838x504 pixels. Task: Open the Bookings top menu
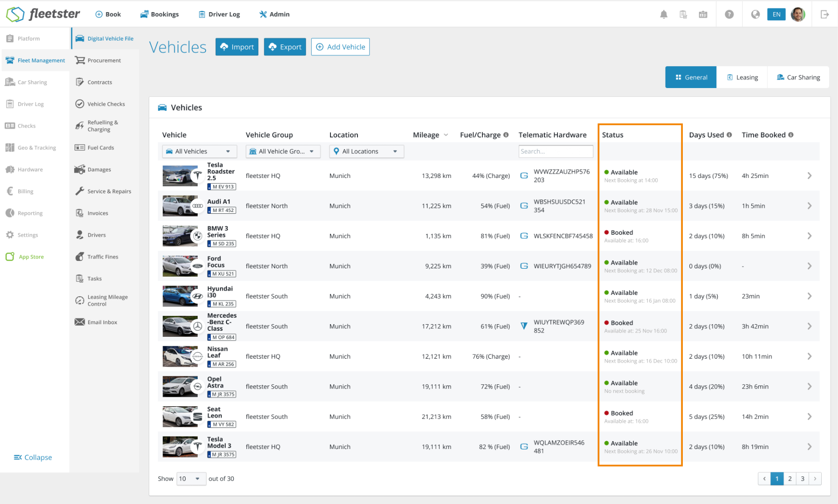(x=159, y=14)
